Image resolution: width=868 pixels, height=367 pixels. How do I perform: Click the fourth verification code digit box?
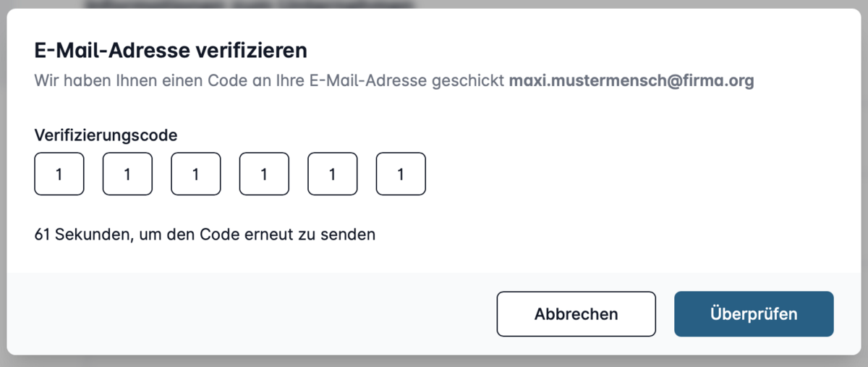point(264,174)
